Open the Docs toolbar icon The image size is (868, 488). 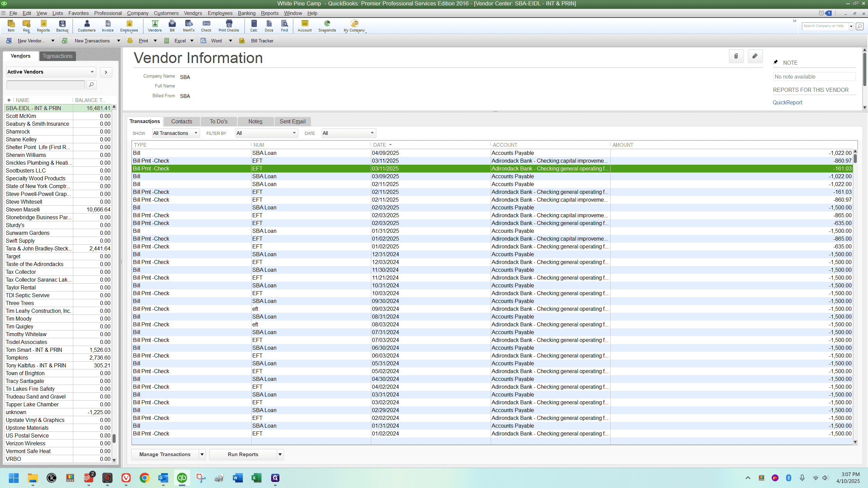point(269,26)
